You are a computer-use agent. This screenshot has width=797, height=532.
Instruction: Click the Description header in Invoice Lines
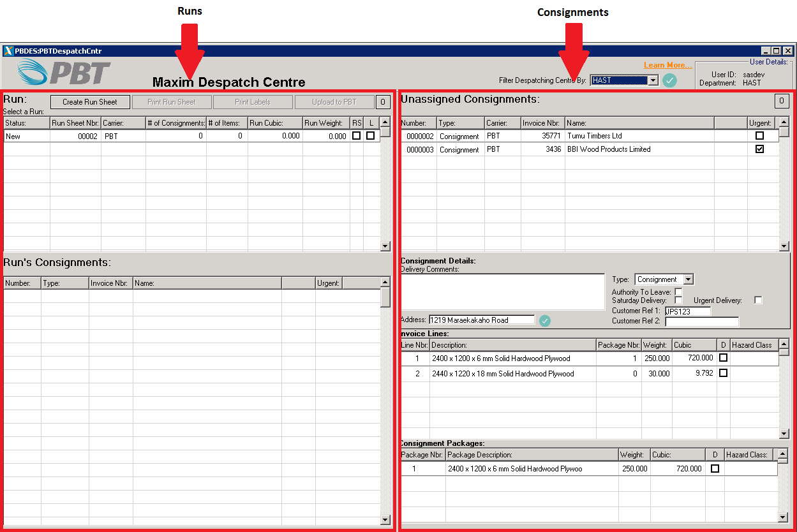pos(512,345)
